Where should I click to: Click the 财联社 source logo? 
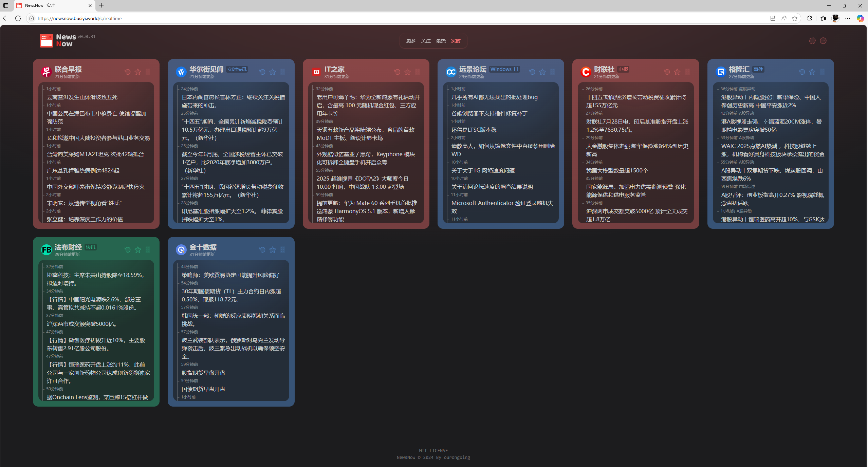586,72
